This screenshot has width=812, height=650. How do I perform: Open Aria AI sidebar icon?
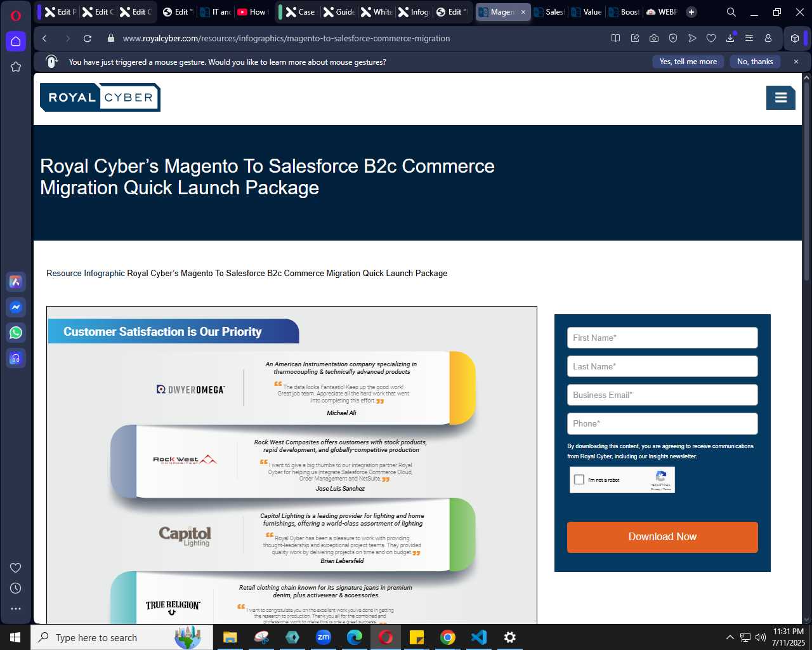click(x=16, y=282)
